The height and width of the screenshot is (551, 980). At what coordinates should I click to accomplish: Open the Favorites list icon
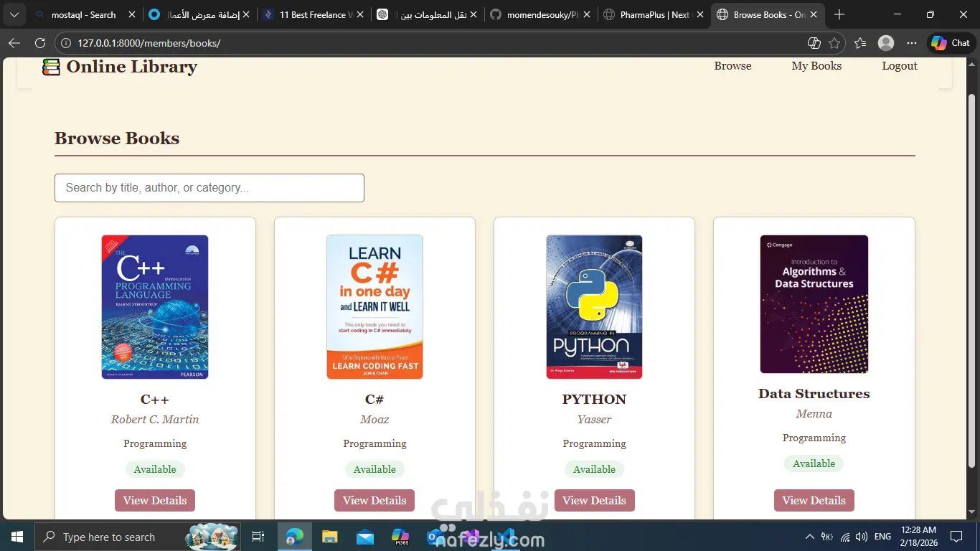tap(860, 43)
